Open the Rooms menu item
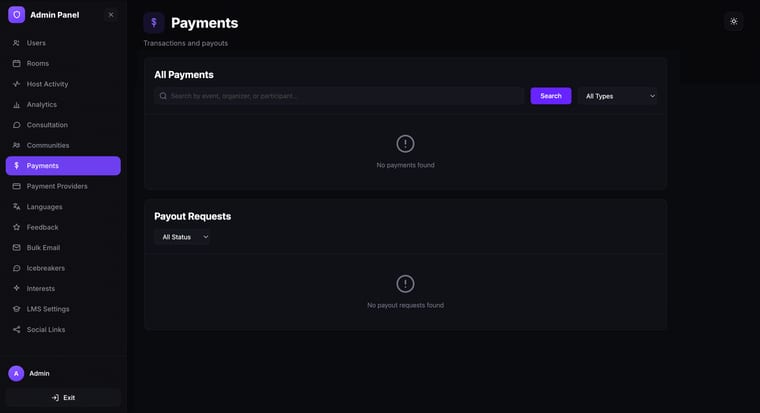The height and width of the screenshot is (413, 760). click(x=63, y=64)
